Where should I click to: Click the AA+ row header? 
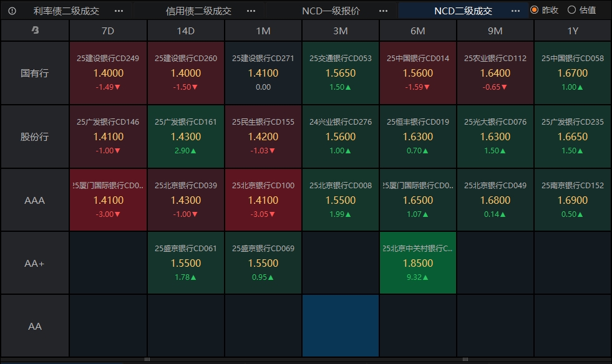[35, 263]
